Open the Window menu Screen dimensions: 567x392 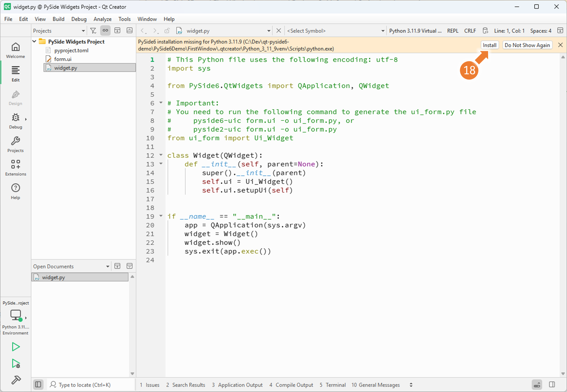coord(147,19)
